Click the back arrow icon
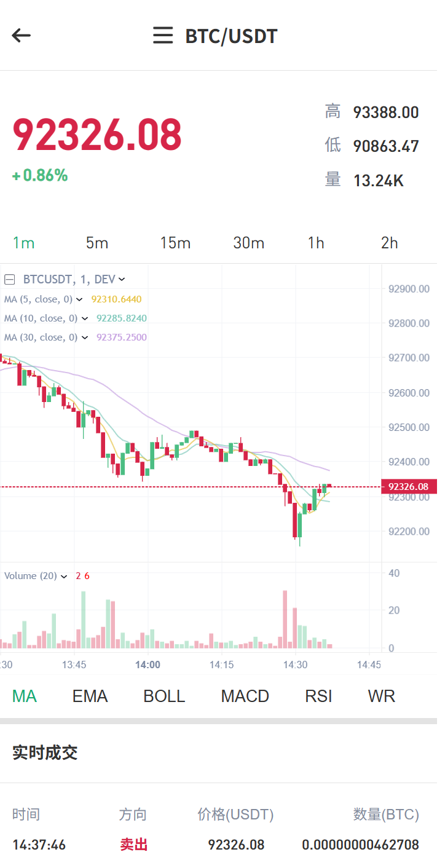 pyautogui.click(x=22, y=36)
